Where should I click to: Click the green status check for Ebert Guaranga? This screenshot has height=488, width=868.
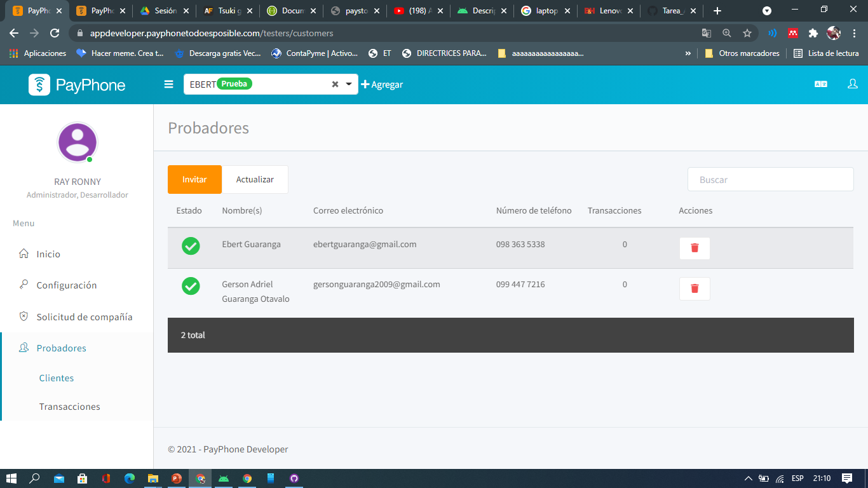click(x=191, y=246)
